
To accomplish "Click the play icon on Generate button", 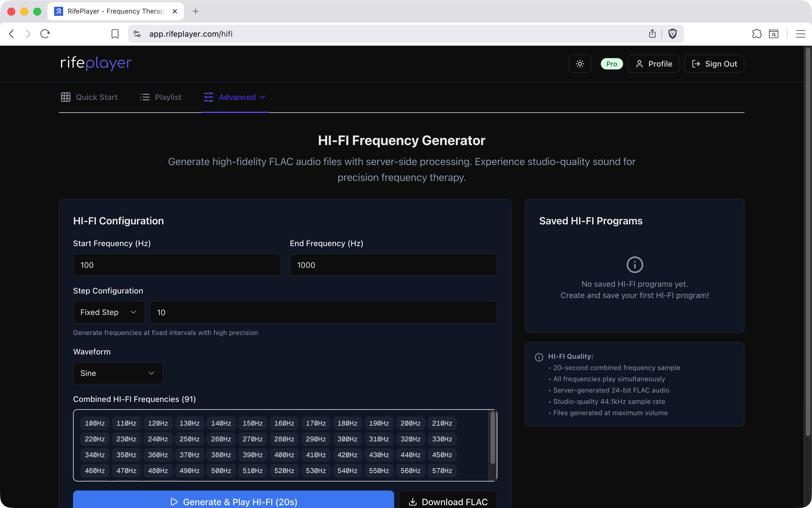I will [x=174, y=502].
